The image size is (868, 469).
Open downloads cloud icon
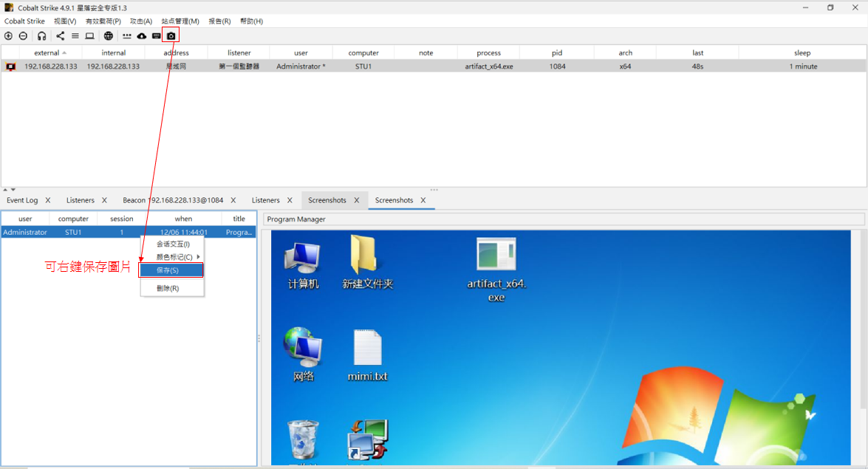(x=142, y=36)
